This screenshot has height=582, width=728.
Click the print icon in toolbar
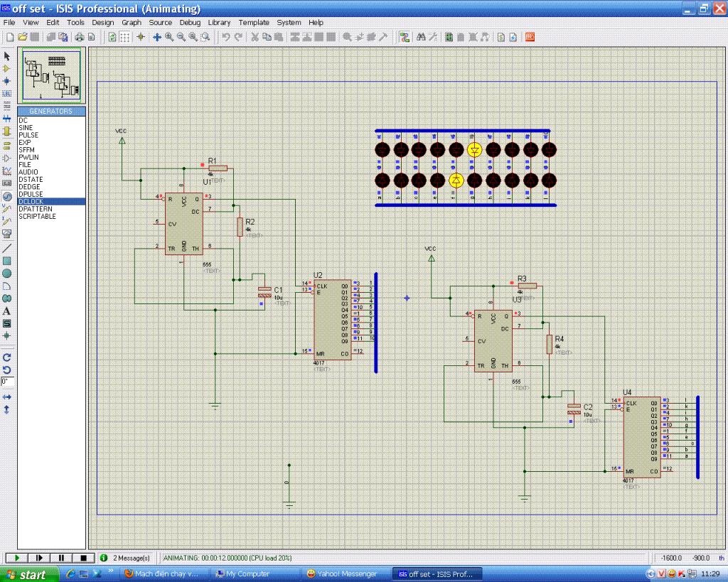[79, 37]
